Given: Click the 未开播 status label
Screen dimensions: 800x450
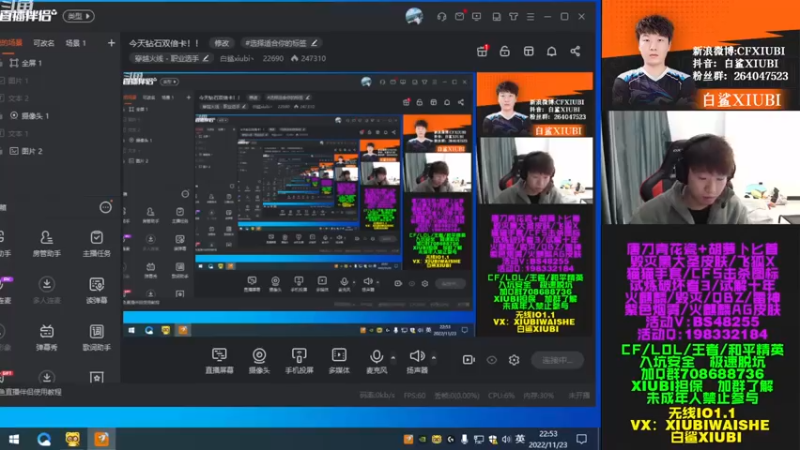Looking at the screenshot, I should (x=579, y=395).
